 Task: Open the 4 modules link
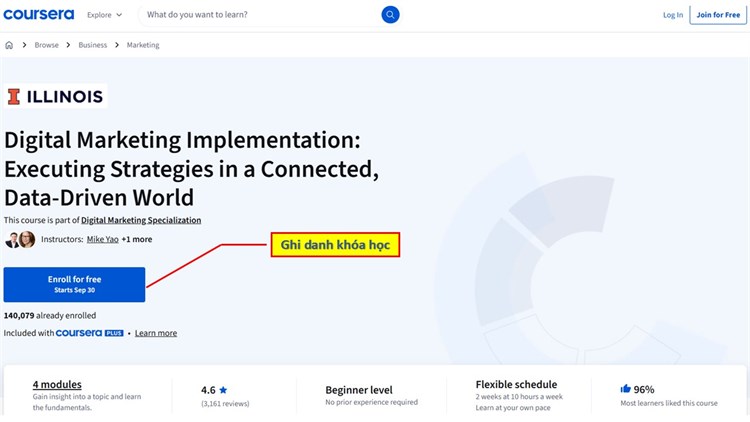coord(57,385)
